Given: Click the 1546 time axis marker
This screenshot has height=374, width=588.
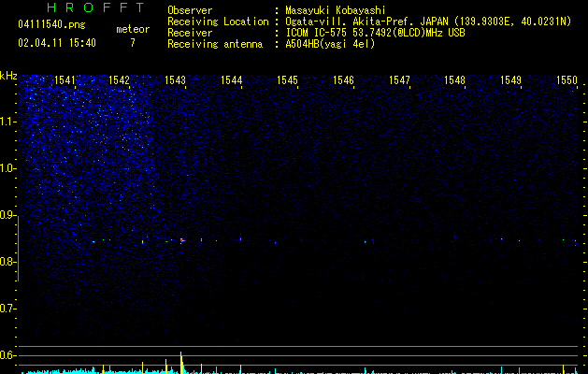Looking at the screenshot, I should click(x=343, y=80).
